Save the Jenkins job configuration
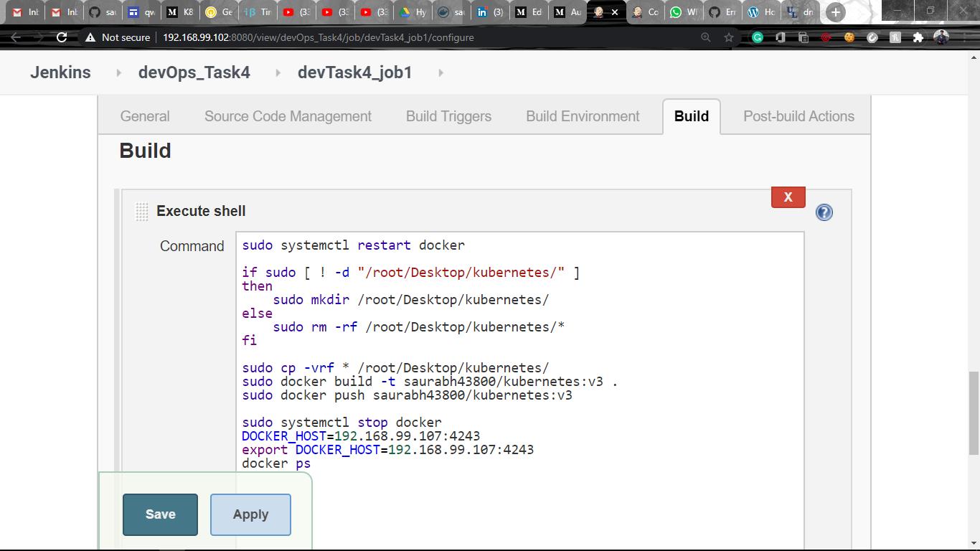This screenshot has width=980, height=551. [x=159, y=514]
